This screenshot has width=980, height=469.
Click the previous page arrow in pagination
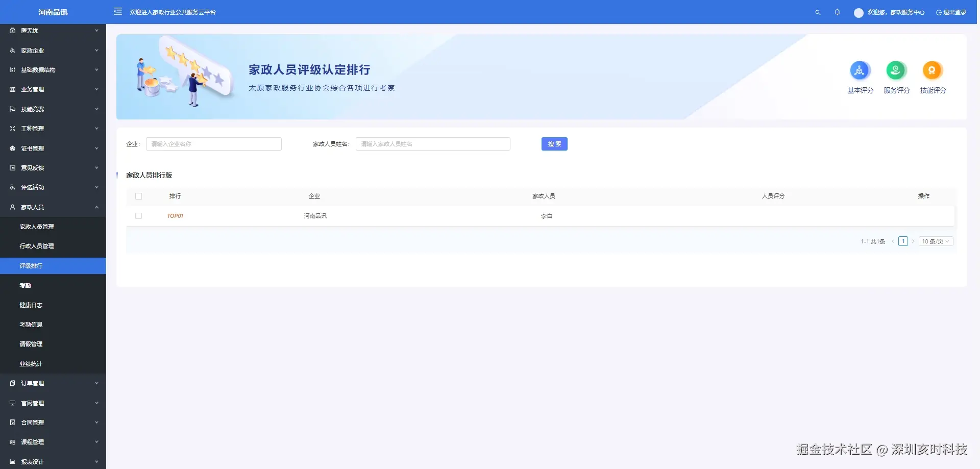pos(893,241)
